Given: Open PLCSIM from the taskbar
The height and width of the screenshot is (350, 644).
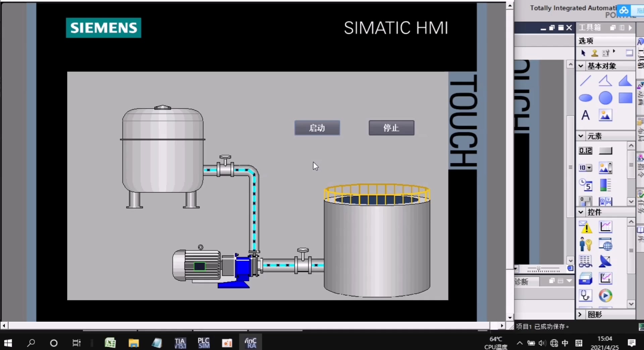Looking at the screenshot, I should [x=204, y=343].
